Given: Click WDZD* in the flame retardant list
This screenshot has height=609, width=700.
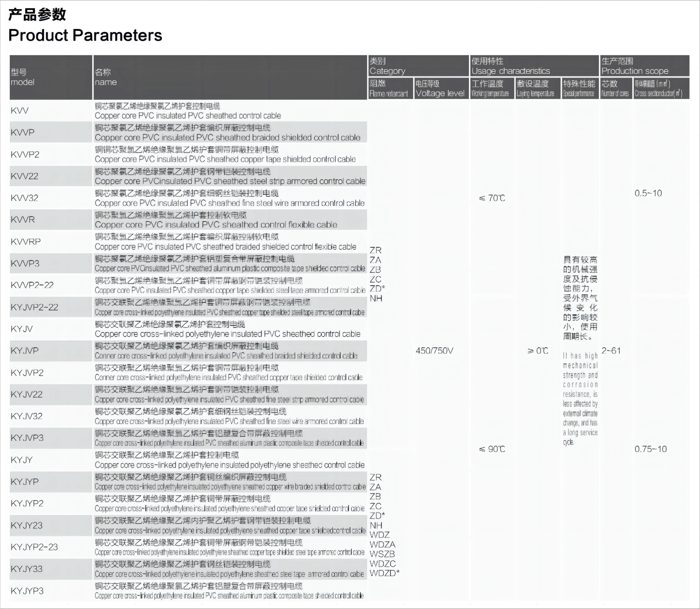Looking at the screenshot, I should pos(385,573).
